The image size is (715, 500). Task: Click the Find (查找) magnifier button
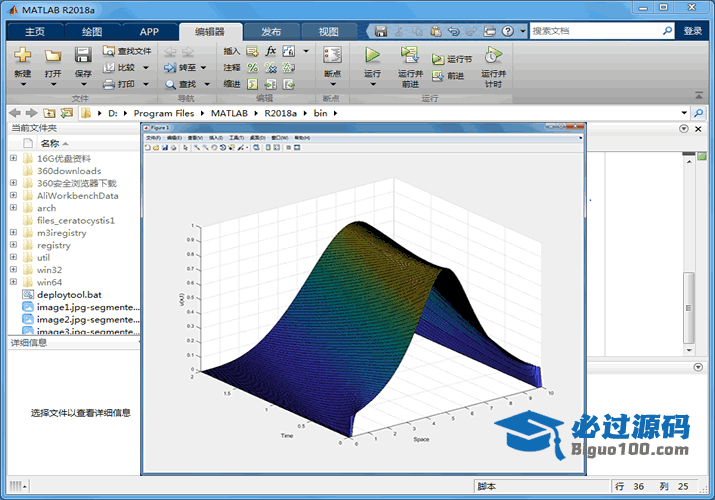pos(181,84)
